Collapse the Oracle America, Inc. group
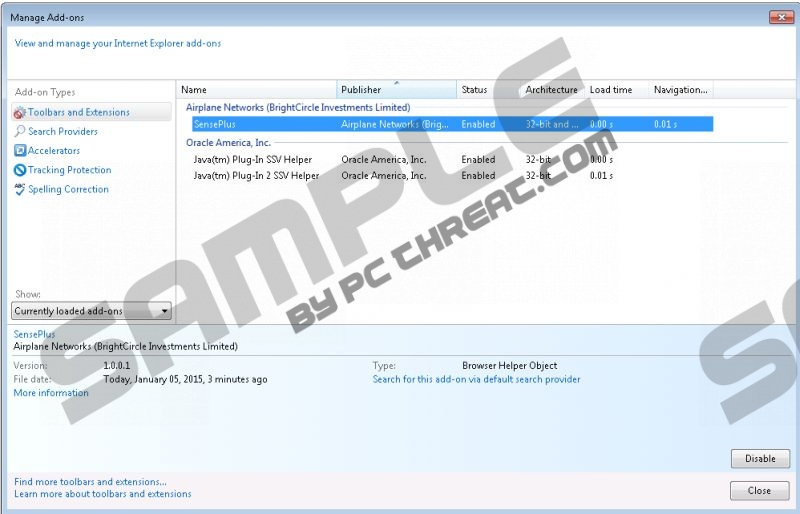This screenshot has height=514, width=800. pyautogui.click(x=228, y=142)
